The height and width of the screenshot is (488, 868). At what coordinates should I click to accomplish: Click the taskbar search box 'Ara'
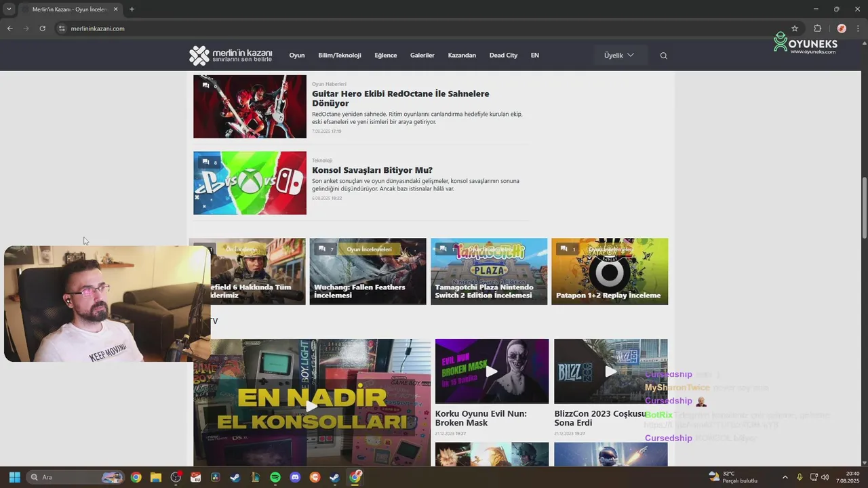click(76, 477)
